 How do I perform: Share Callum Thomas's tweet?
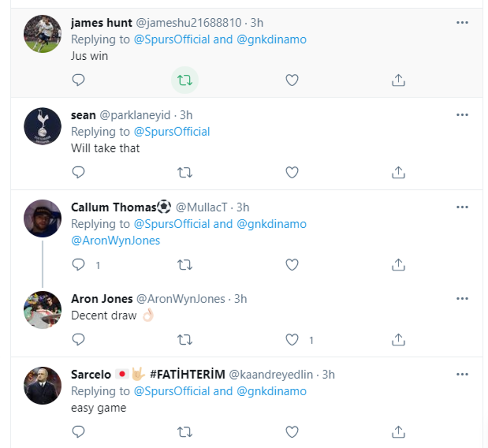[398, 265]
